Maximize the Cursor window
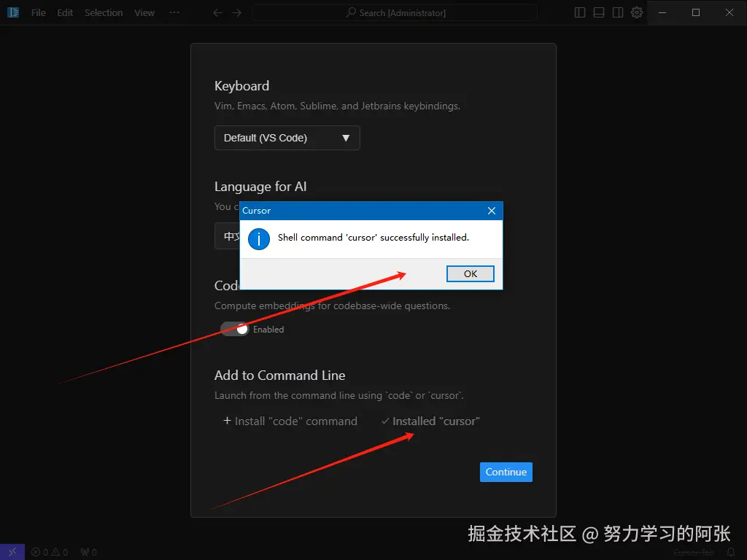This screenshot has width=747, height=560. click(x=695, y=13)
